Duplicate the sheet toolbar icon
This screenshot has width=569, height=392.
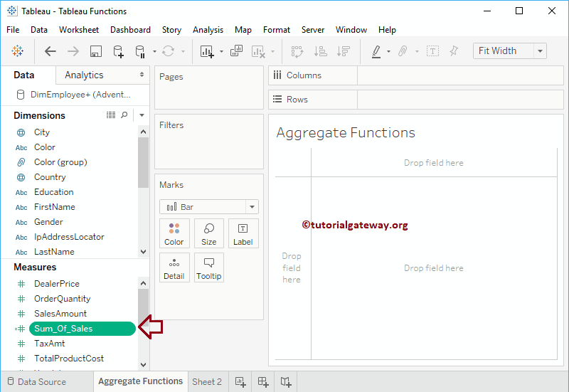(x=236, y=51)
